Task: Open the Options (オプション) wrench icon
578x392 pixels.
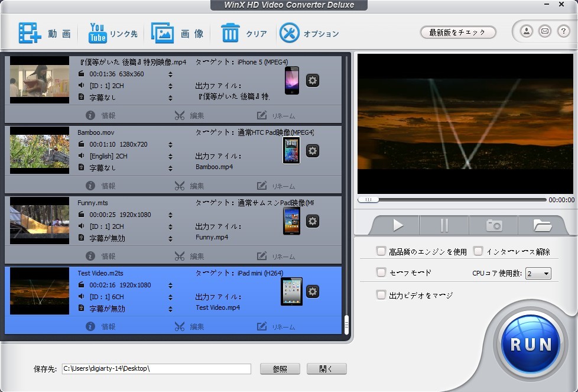Action: click(290, 33)
